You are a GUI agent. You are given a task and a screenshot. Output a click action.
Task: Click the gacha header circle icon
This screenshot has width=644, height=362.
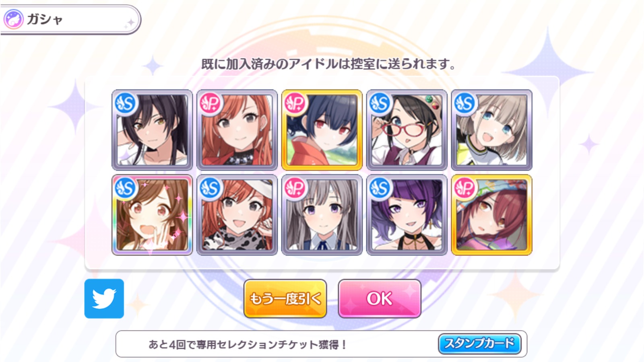pyautogui.click(x=13, y=19)
